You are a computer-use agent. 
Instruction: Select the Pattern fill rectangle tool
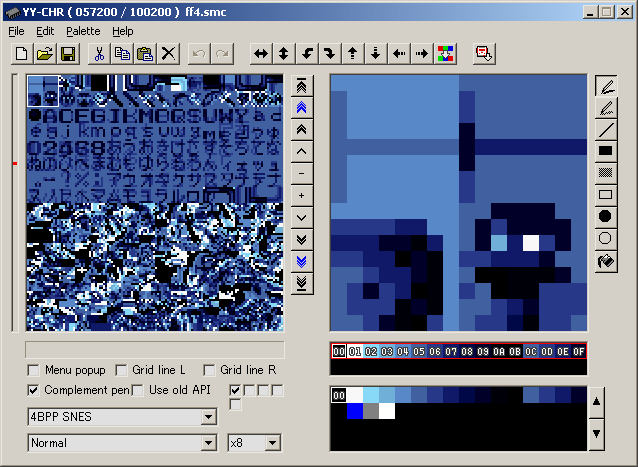point(606,173)
